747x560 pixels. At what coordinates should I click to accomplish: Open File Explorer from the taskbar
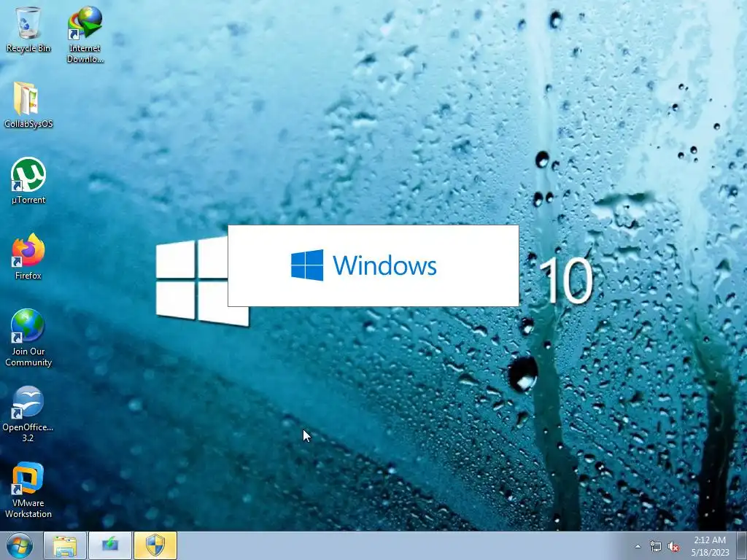(x=65, y=545)
